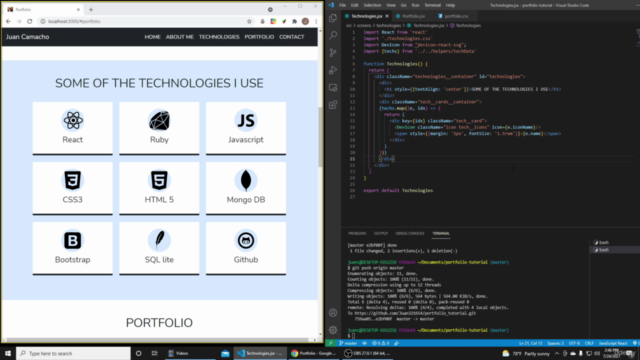
Task: Click the SQL lite feather icon
Action: 159,240
